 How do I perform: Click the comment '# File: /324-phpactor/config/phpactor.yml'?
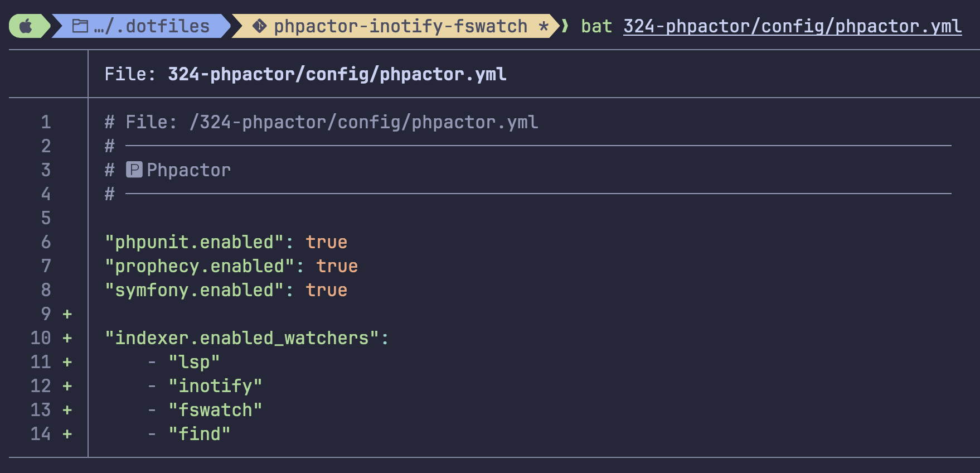coord(322,122)
